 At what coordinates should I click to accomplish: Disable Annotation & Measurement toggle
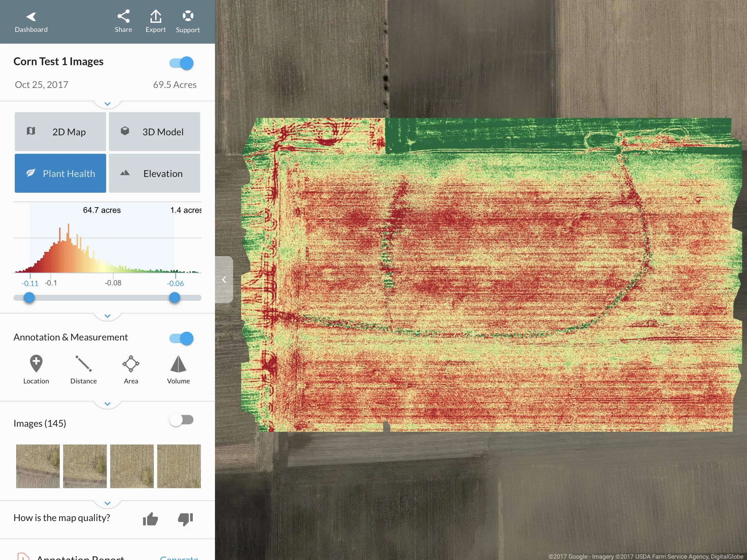[x=181, y=338]
